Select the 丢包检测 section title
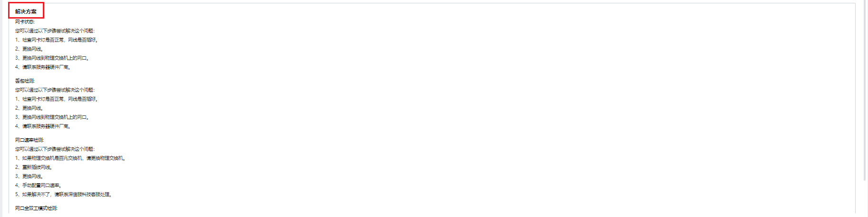Viewport: 868px width, 217px height. pos(25,81)
